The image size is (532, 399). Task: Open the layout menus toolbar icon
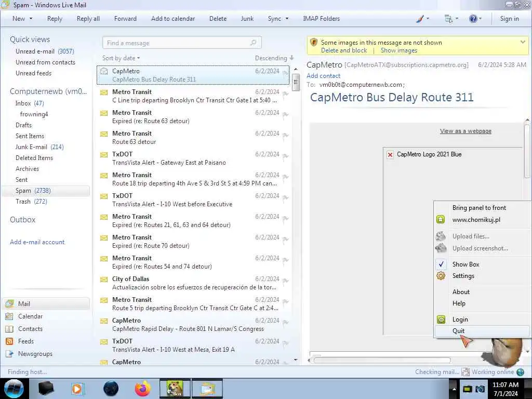448,19
